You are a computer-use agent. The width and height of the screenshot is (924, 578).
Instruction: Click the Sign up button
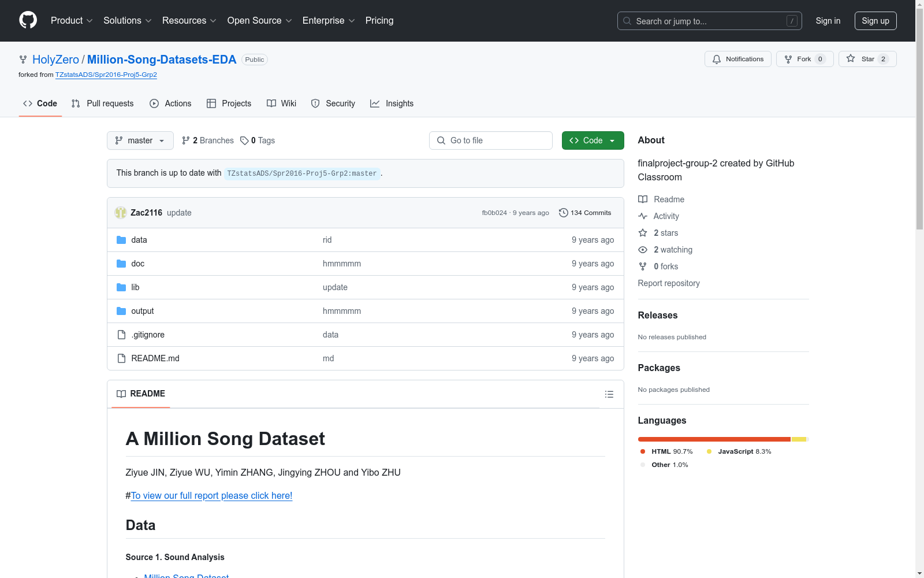(x=875, y=21)
